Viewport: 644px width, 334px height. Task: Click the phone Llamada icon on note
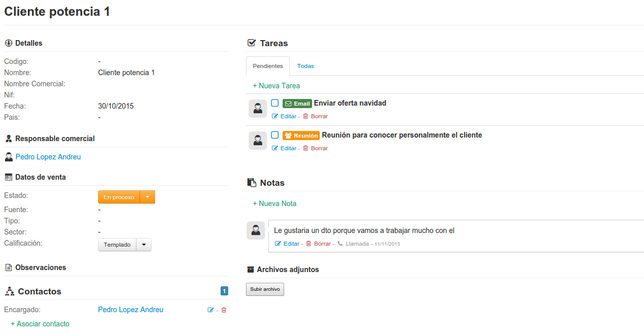tap(340, 244)
